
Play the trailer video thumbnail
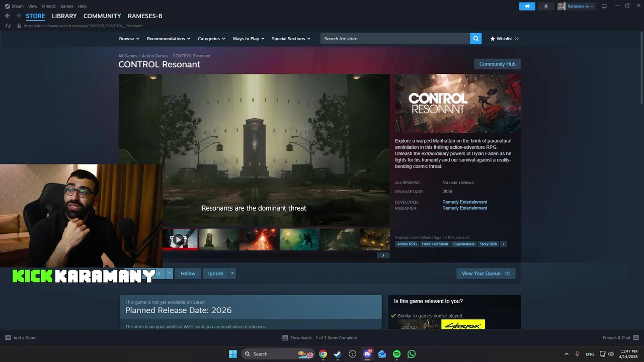tap(180, 239)
